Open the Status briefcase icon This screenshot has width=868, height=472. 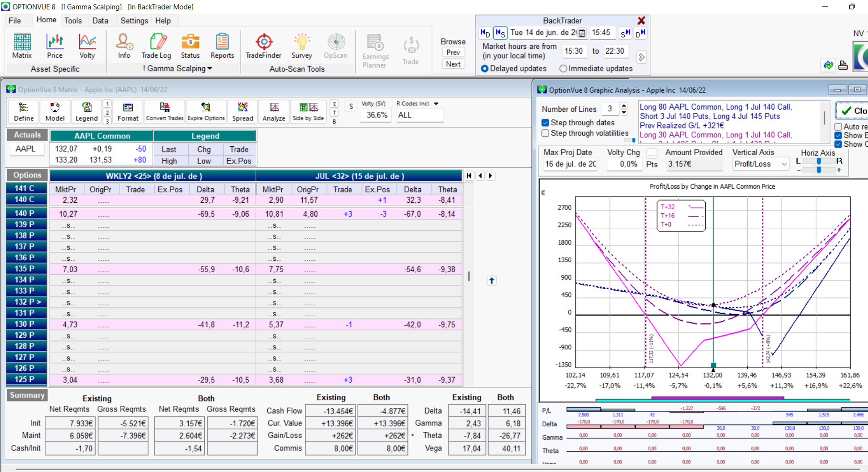190,46
